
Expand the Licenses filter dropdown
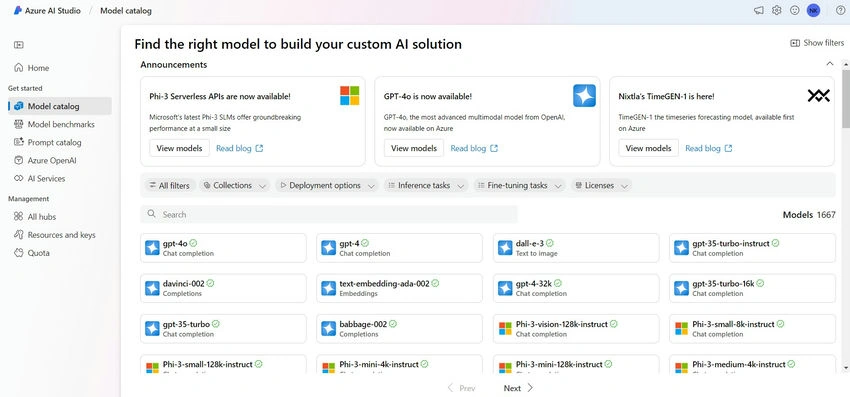601,185
